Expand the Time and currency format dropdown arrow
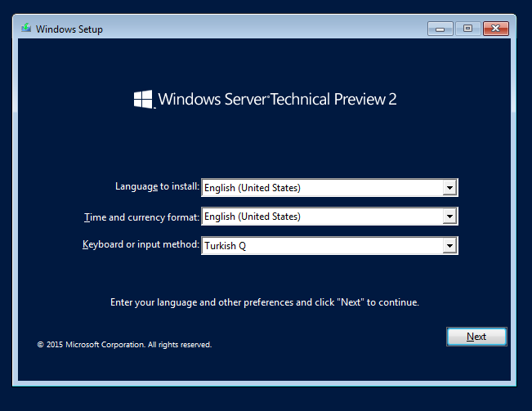The width and height of the screenshot is (532, 411). coord(449,217)
